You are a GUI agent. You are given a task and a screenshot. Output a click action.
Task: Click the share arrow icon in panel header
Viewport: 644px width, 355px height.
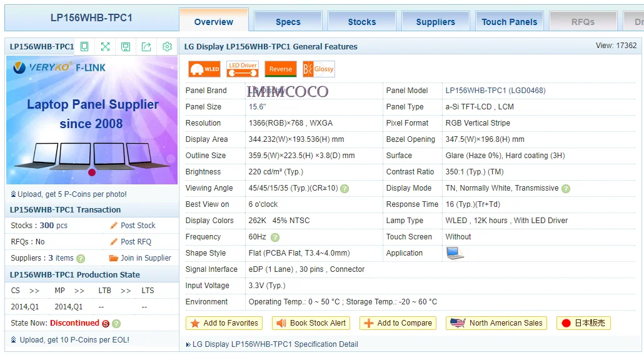pos(146,47)
